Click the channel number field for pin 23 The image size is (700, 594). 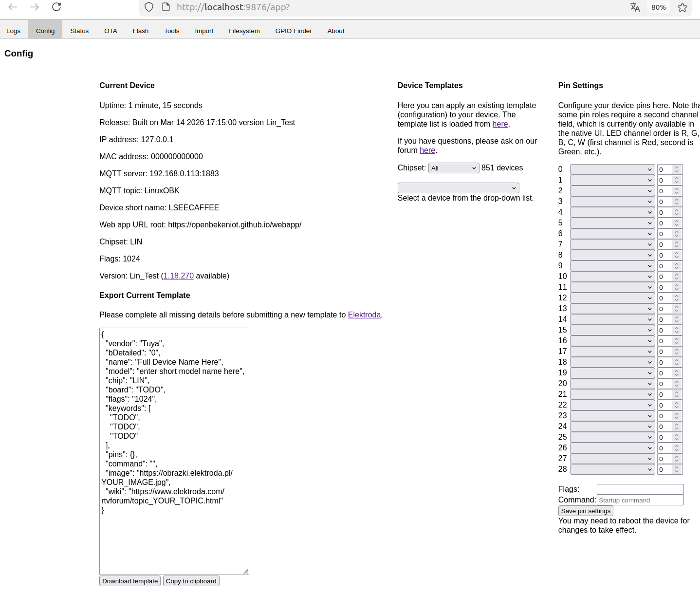tap(670, 415)
